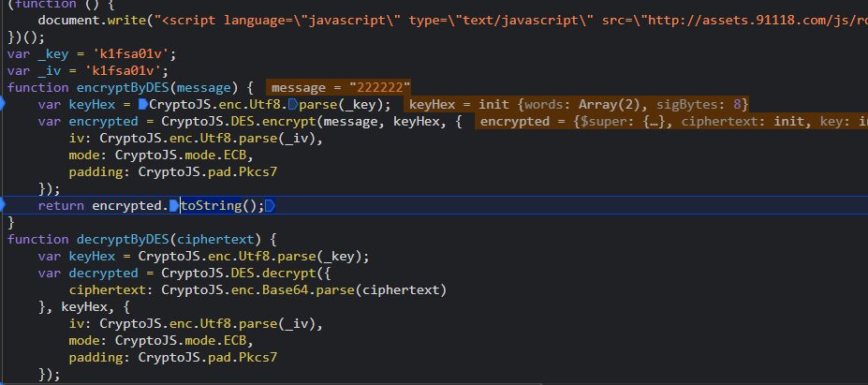Click CryptoJS.pad.Pkcs7 inside decryptByDES
The height and width of the screenshot is (385, 868).
click(208, 358)
